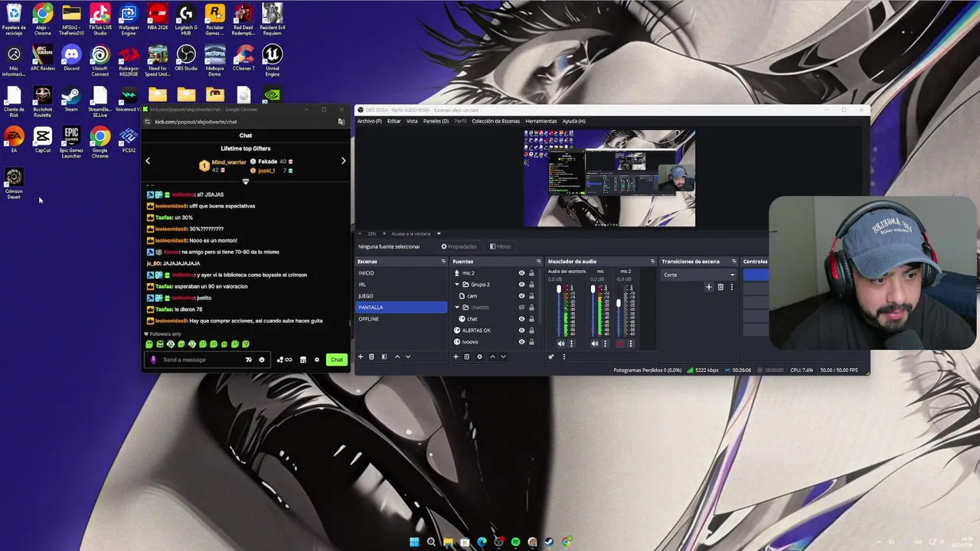Open mic 2 mixer channel options menu
The height and width of the screenshot is (551, 980).
coord(631,344)
